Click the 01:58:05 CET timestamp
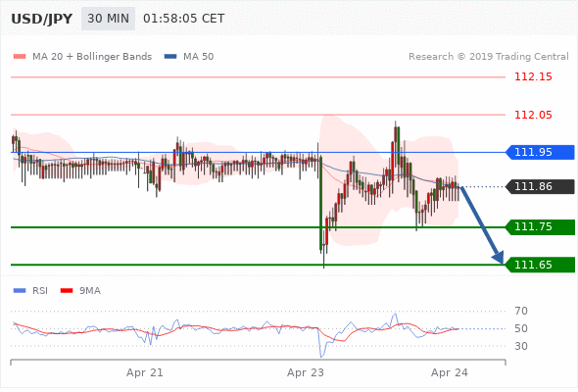 point(183,19)
